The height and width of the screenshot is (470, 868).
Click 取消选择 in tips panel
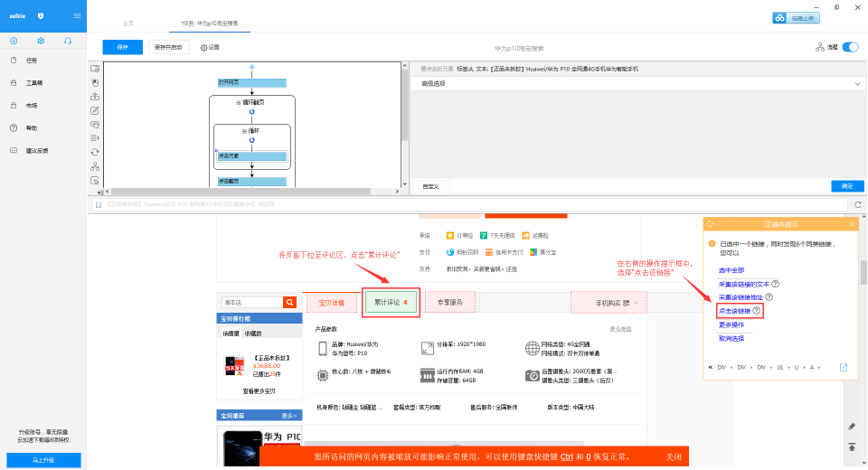tap(731, 338)
